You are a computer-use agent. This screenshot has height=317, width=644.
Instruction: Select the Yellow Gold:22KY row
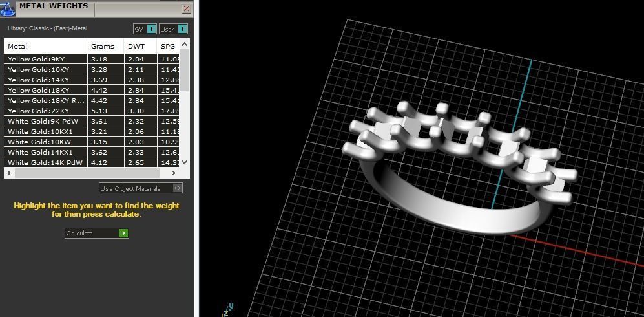pos(92,111)
